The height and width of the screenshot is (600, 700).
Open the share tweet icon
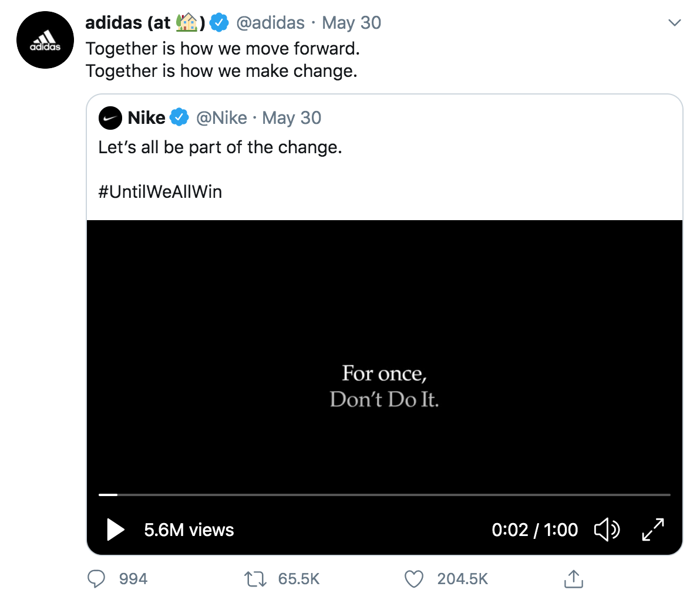coord(574,579)
